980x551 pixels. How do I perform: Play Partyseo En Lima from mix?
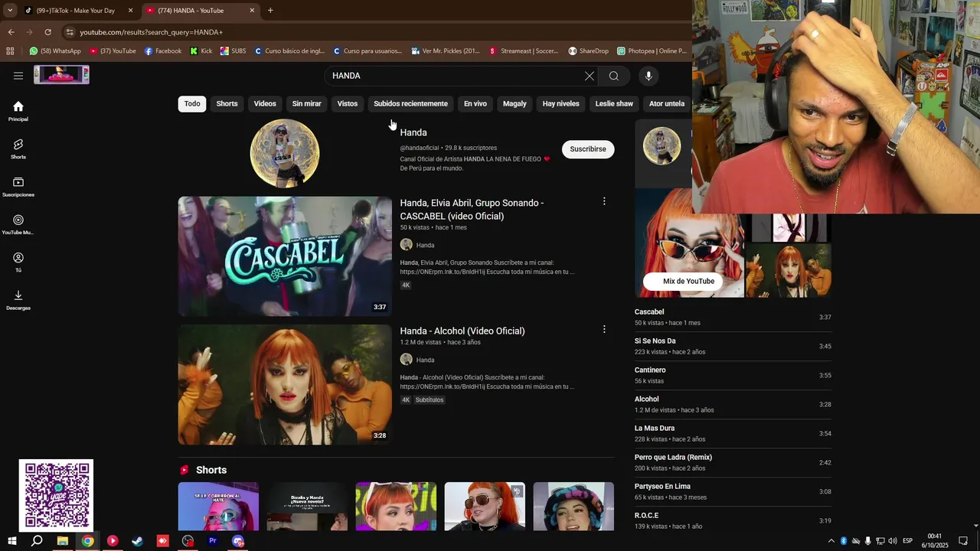(733, 491)
